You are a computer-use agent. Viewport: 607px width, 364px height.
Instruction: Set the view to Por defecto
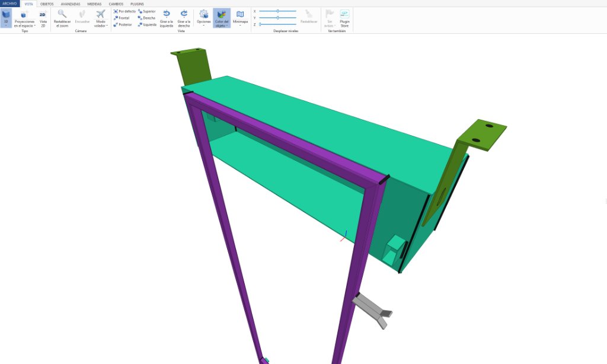(x=124, y=12)
